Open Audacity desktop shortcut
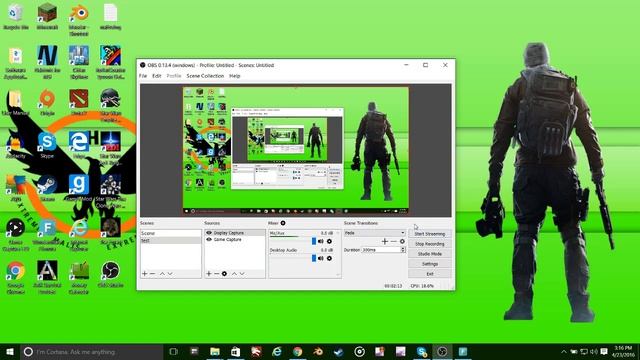The width and height of the screenshot is (640, 360). point(16,145)
